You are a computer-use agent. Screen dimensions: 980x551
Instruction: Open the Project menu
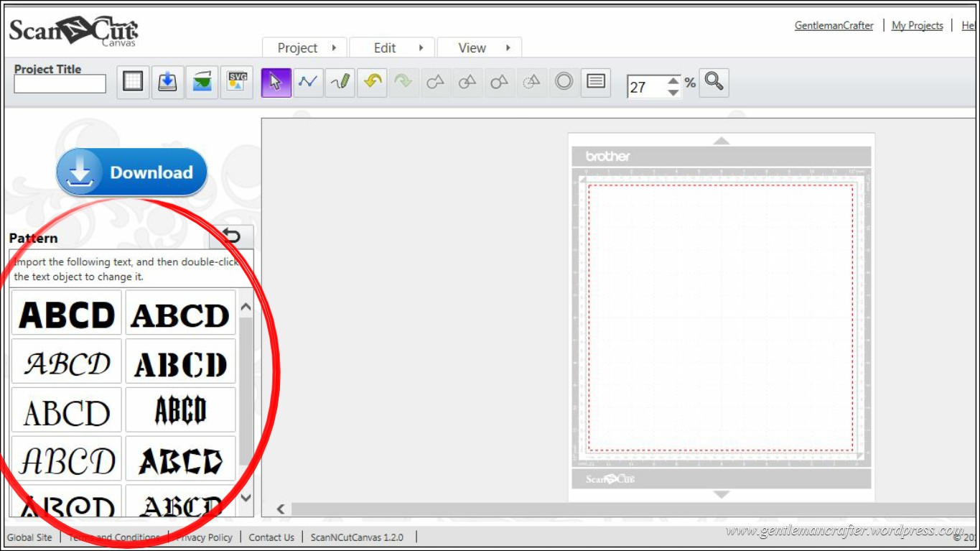coord(305,48)
